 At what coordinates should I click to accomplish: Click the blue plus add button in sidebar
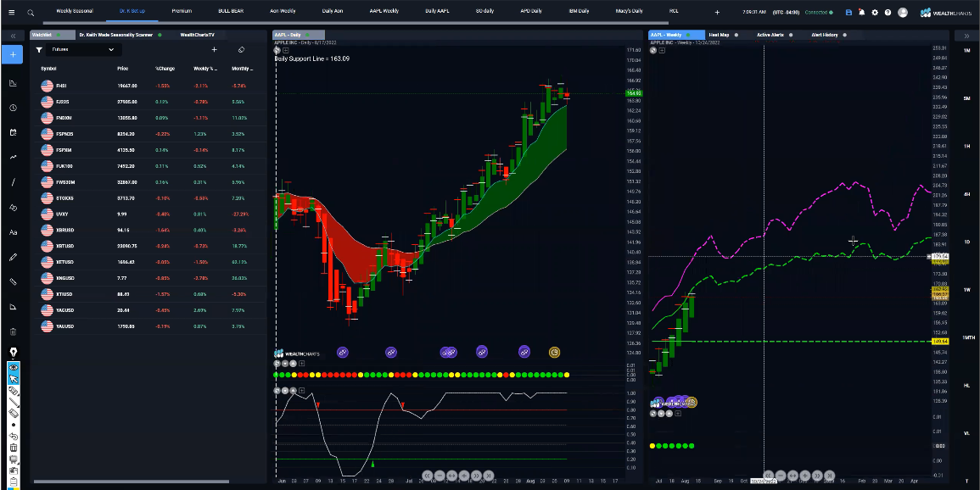13,55
